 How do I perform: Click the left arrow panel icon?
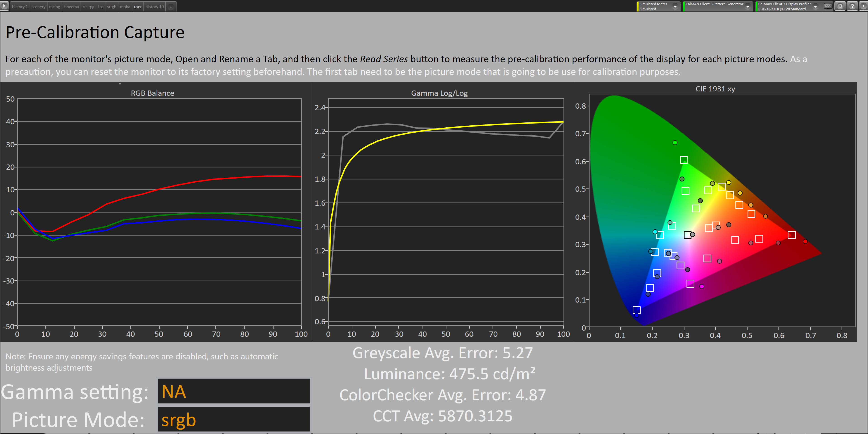(x=864, y=6)
